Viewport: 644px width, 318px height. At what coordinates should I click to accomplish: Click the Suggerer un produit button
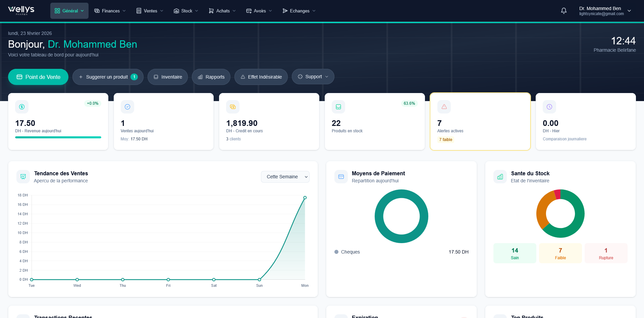click(107, 77)
